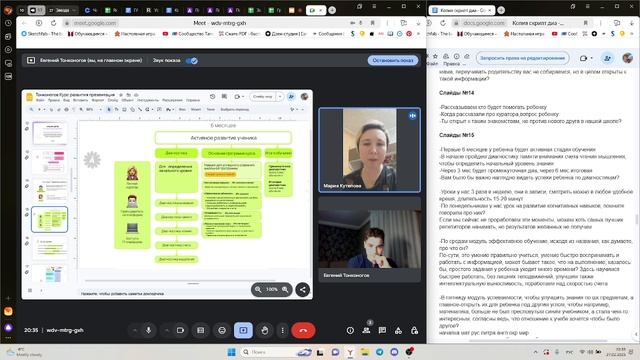
Task: Click the meet.google.com address bar
Action: coord(95,23)
